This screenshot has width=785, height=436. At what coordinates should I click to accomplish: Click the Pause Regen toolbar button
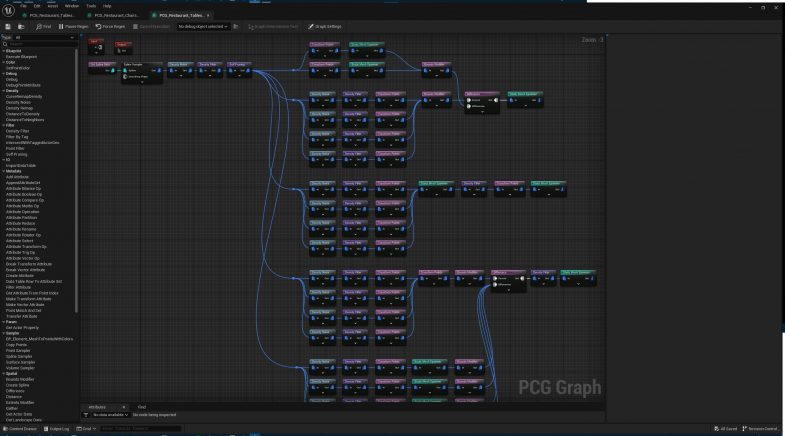tap(73, 27)
